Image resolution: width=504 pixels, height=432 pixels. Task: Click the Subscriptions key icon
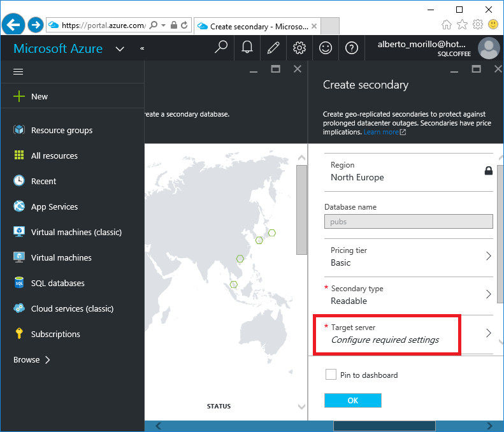[19, 333]
